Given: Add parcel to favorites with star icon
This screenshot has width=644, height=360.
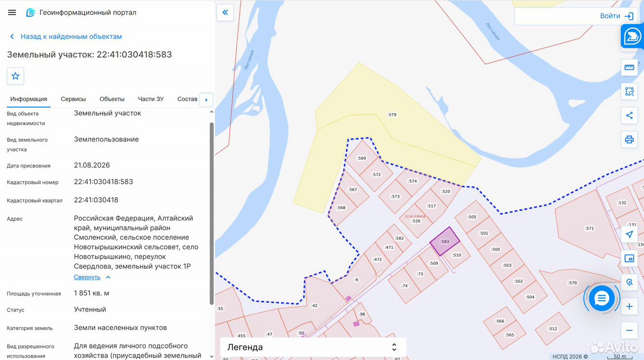Looking at the screenshot, I should coord(16,76).
